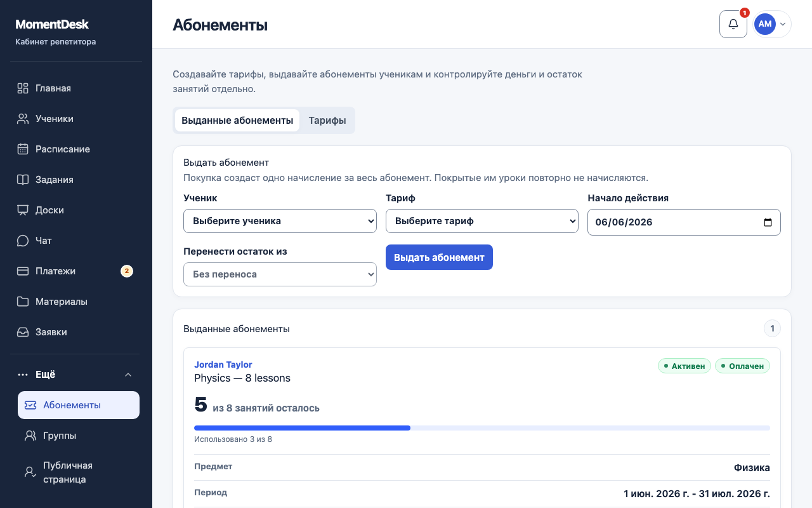
Task: Open the Перенести остаток из dropdown
Action: pos(280,274)
